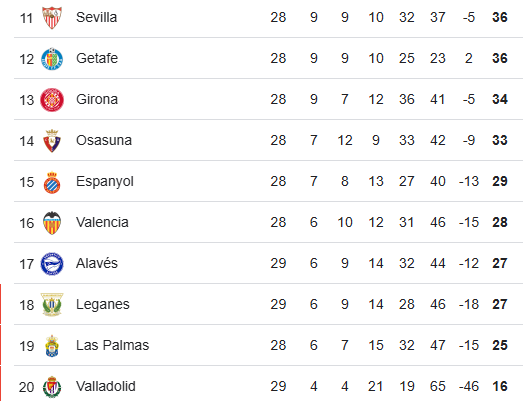Click the Alavés round blue badge
523x401 pixels.
(x=52, y=264)
